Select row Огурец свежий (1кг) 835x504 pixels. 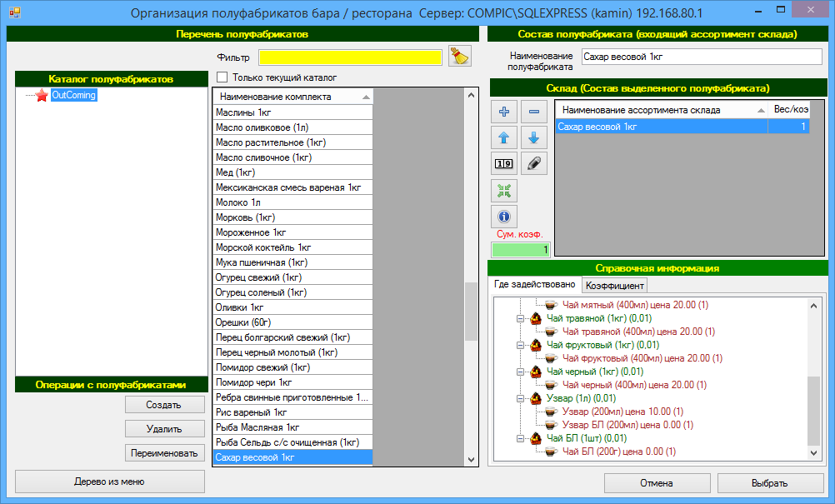pyautogui.click(x=292, y=277)
